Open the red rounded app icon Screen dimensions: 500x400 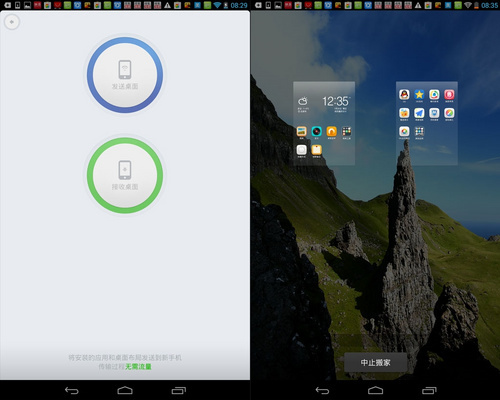pos(449,95)
